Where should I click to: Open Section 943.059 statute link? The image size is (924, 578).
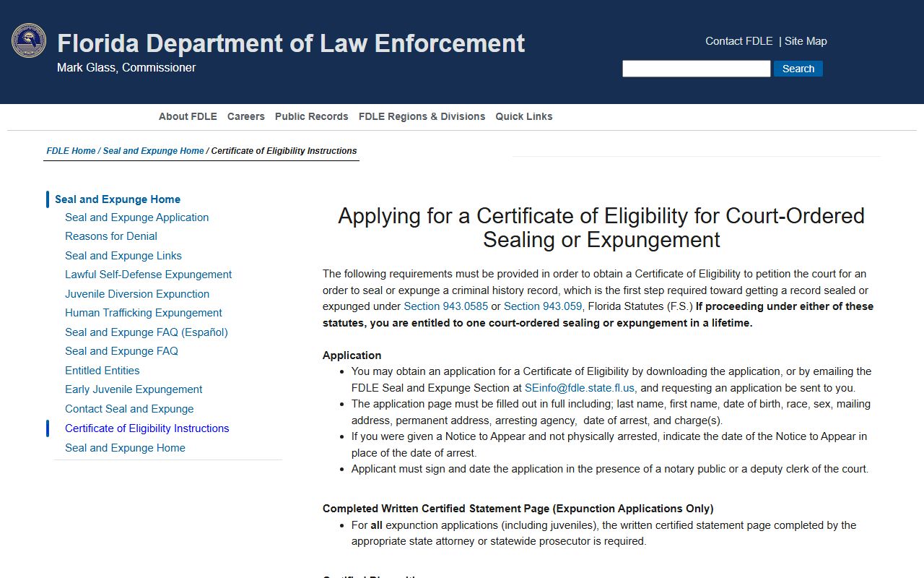pyautogui.click(x=543, y=306)
